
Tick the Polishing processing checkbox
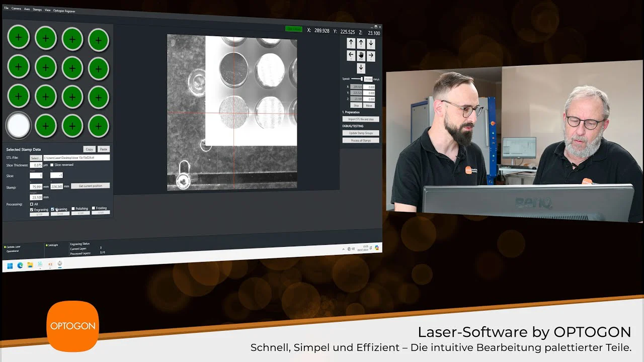pos(73,209)
